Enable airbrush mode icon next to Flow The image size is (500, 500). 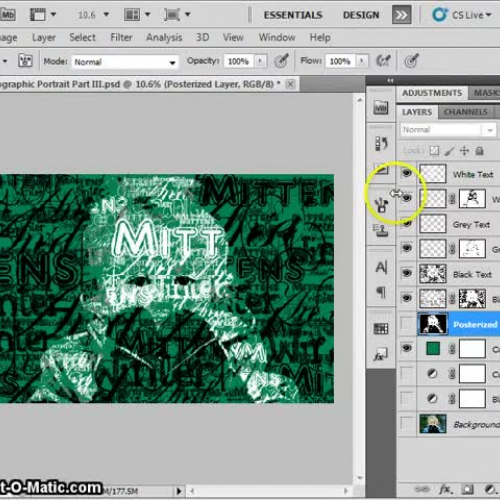(x=383, y=61)
